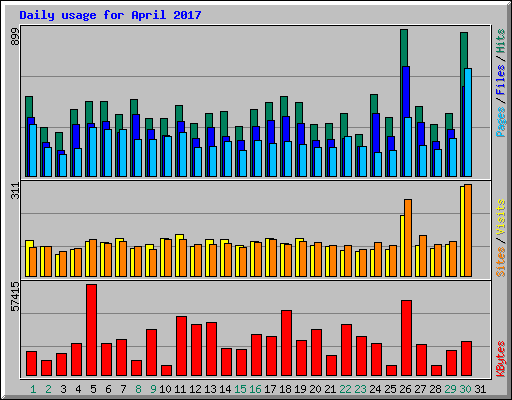Click day 20 on the x-axis
This screenshot has width=512, height=400.
[315, 389]
